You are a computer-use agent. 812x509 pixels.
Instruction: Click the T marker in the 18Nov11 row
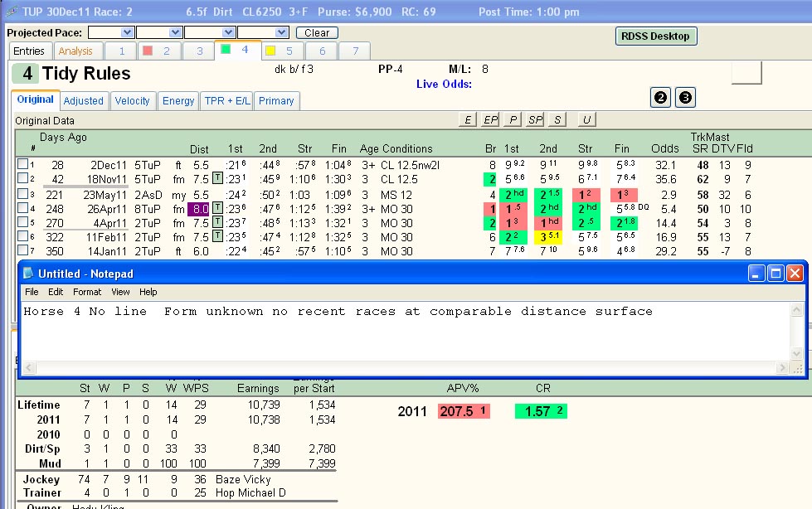[x=217, y=178]
